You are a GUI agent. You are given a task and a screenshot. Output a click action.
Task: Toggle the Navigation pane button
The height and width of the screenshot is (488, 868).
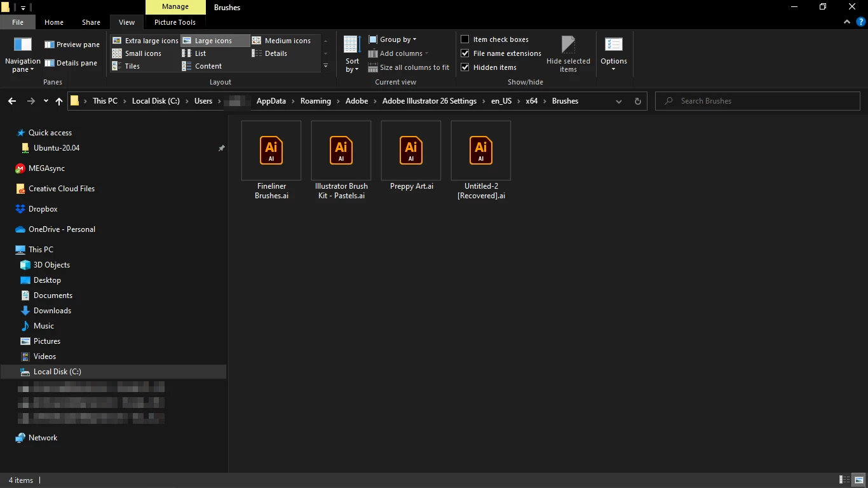[23, 55]
